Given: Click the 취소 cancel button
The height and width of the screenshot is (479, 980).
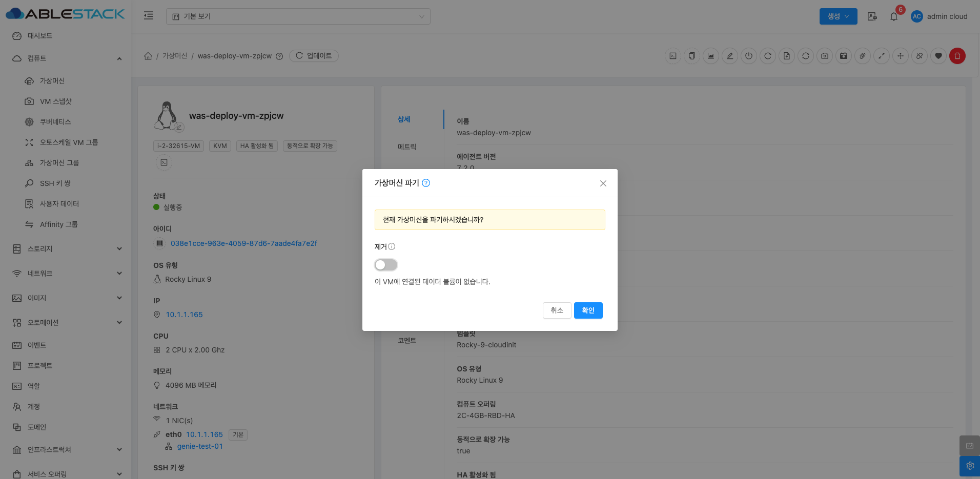Looking at the screenshot, I should point(557,310).
